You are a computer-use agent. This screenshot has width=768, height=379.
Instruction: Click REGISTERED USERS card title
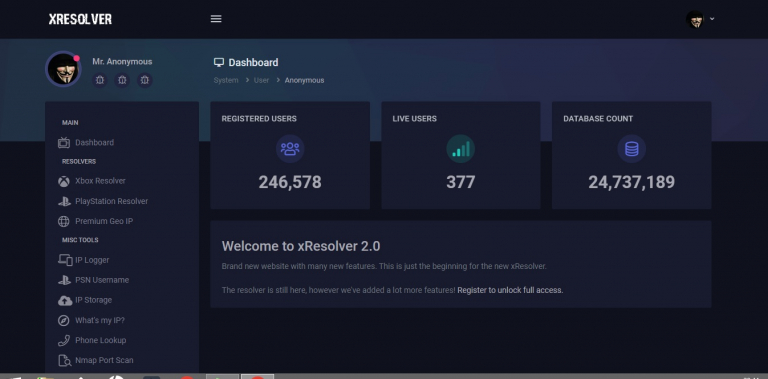coord(259,118)
